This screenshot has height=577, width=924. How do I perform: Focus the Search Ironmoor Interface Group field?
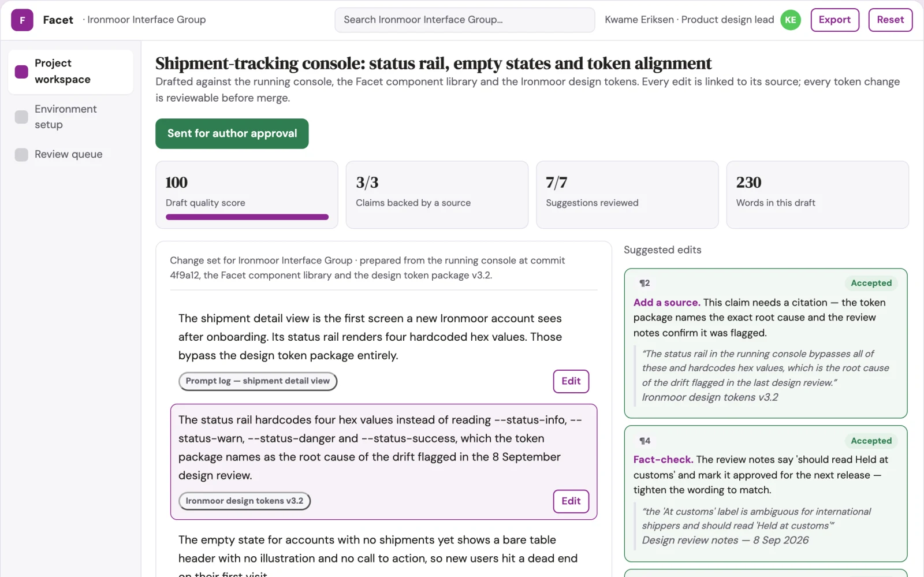tap(464, 20)
